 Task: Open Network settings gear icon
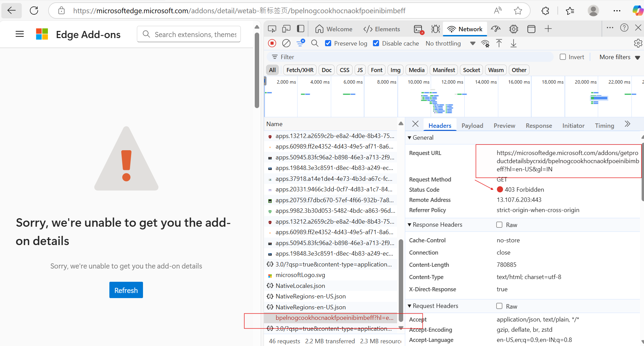pyautogui.click(x=638, y=43)
